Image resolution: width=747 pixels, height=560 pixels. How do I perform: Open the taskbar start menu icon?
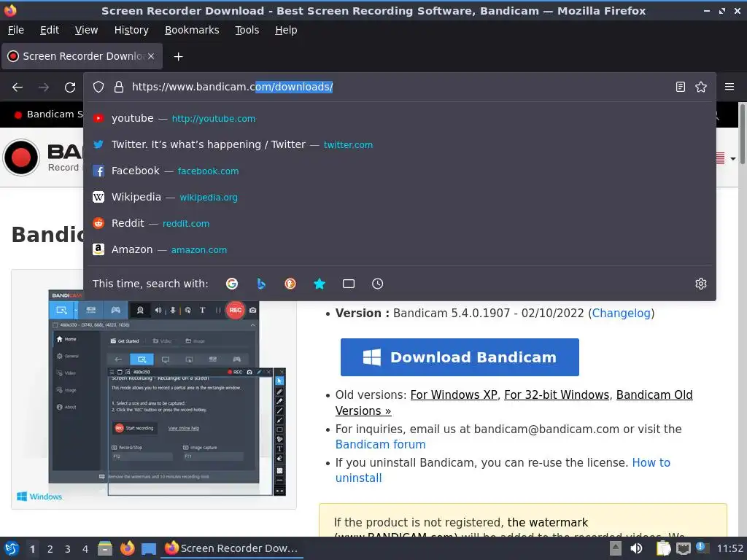click(x=12, y=548)
